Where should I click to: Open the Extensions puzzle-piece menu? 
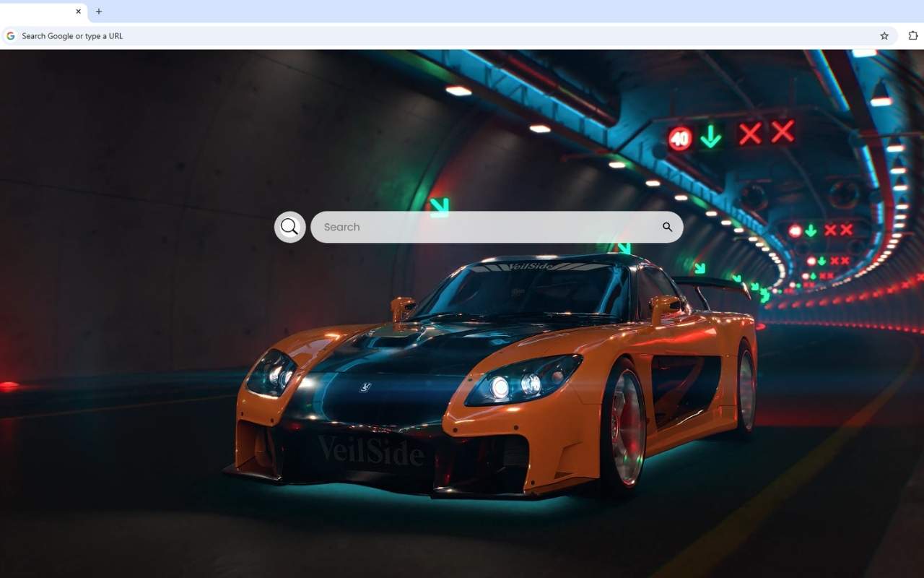pyautogui.click(x=912, y=36)
